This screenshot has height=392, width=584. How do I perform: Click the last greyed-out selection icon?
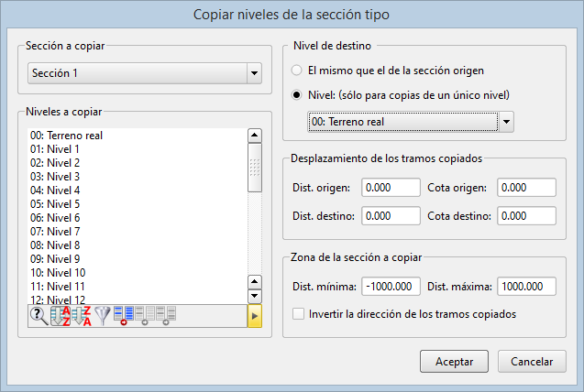click(x=166, y=316)
